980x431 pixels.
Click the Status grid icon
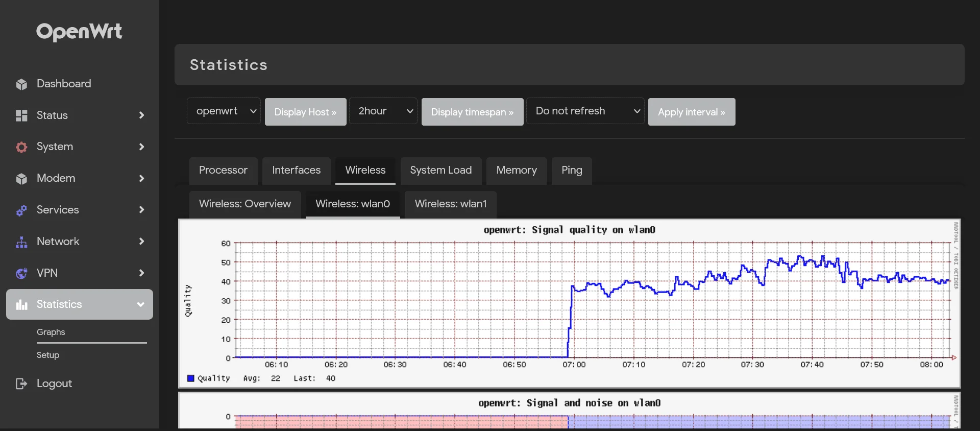[x=21, y=116]
